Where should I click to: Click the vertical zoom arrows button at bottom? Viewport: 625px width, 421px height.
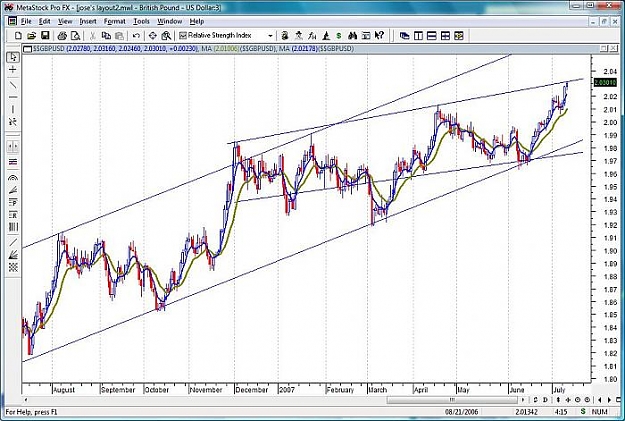pyautogui.click(x=558, y=399)
